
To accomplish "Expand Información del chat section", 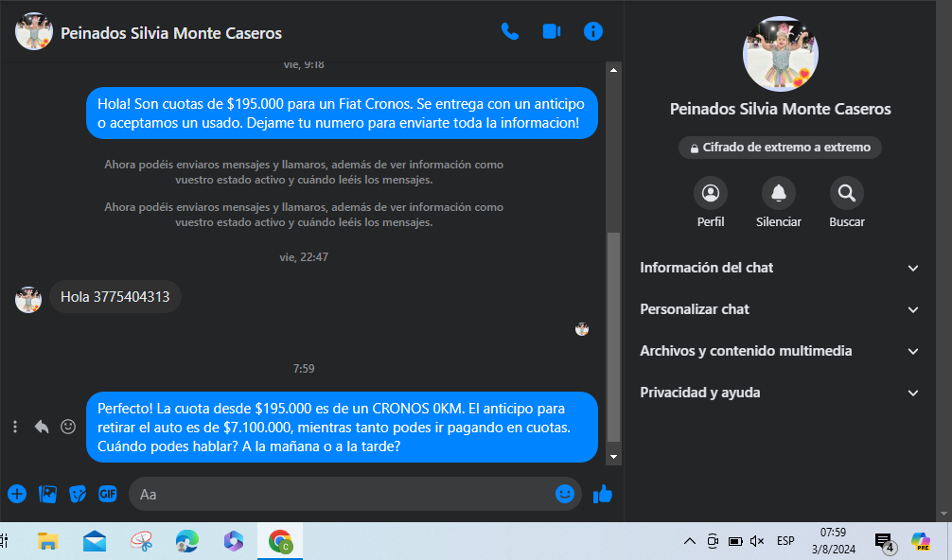I will click(780, 268).
